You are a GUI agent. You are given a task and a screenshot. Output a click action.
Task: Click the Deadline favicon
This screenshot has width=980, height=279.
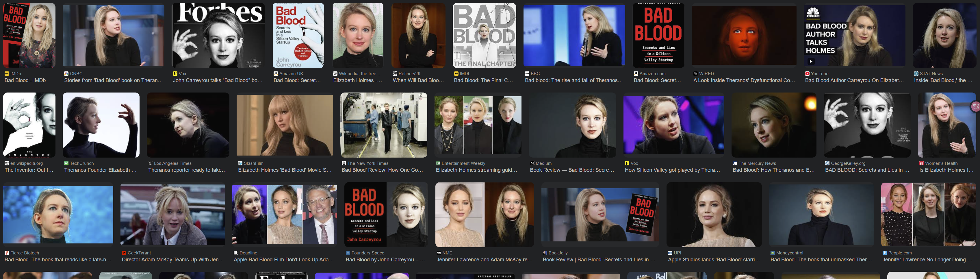[236, 253]
